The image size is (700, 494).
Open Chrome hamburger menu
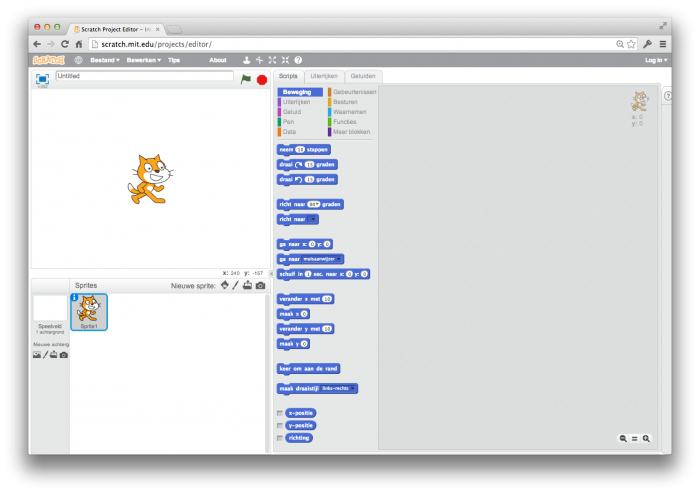(663, 44)
